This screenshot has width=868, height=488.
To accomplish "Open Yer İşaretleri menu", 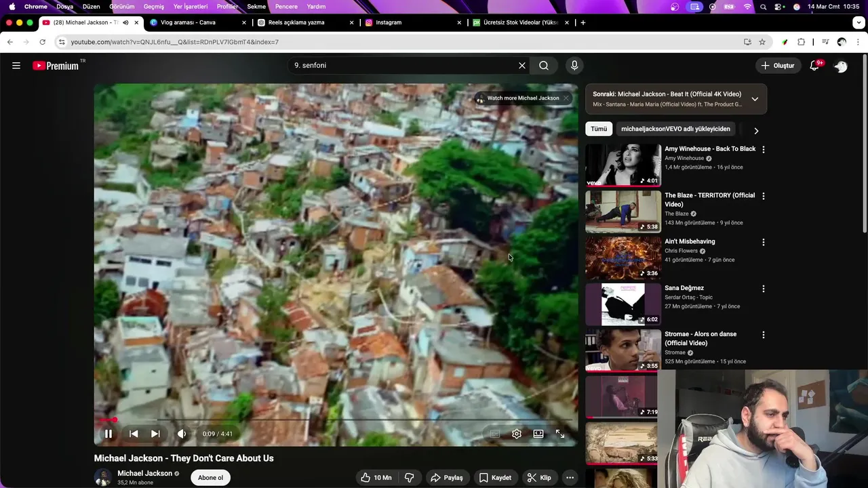I will (191, 7).
